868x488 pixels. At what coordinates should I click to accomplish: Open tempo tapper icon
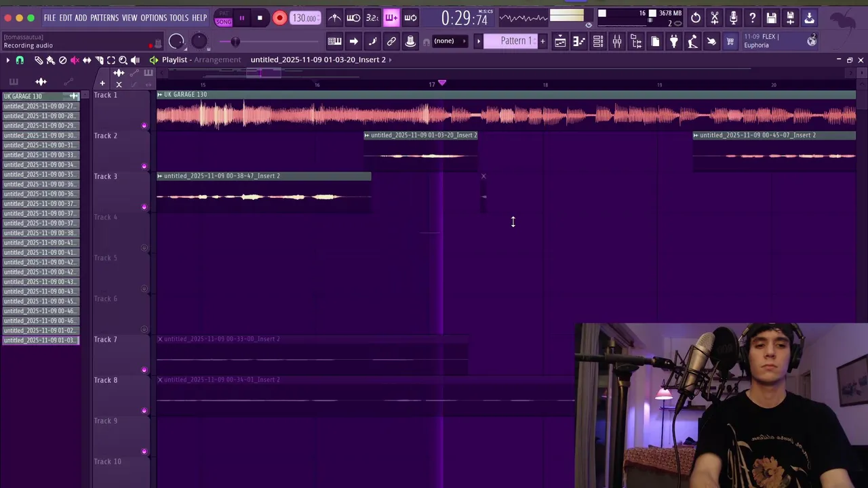[692, 41]
